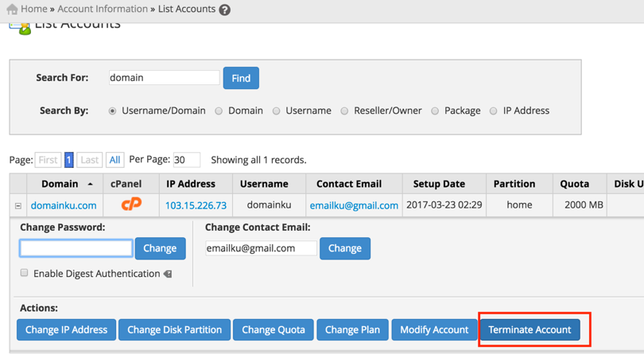Click Modify Account button
The image size is (644, 358).
click(434, 329)
